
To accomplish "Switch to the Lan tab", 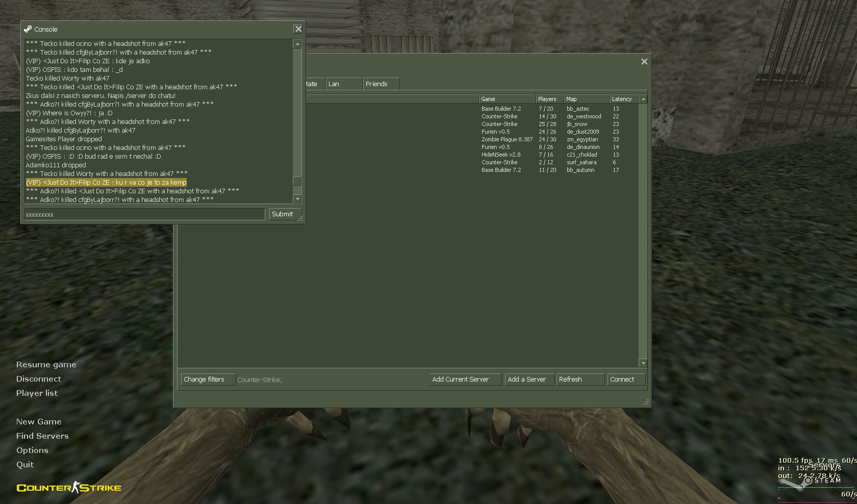I will [343, 84].
